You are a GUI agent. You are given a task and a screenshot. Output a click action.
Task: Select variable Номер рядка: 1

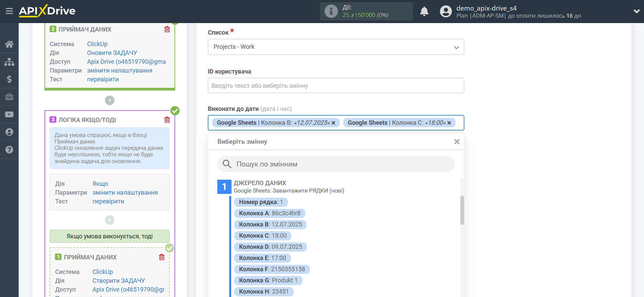pos(261,202)
